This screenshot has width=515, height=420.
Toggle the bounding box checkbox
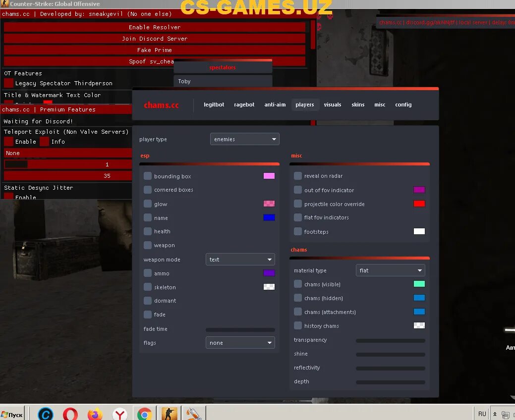click(x=148, y=176)
